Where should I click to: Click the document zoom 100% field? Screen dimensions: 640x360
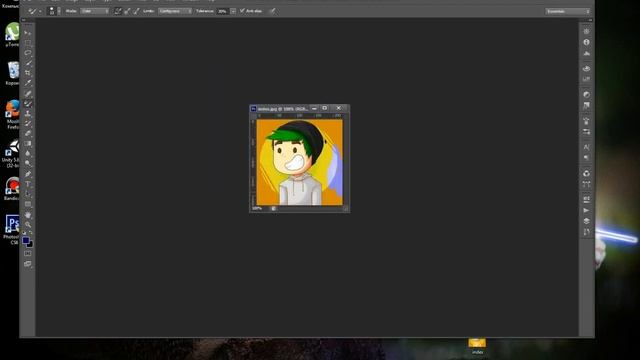257,209
